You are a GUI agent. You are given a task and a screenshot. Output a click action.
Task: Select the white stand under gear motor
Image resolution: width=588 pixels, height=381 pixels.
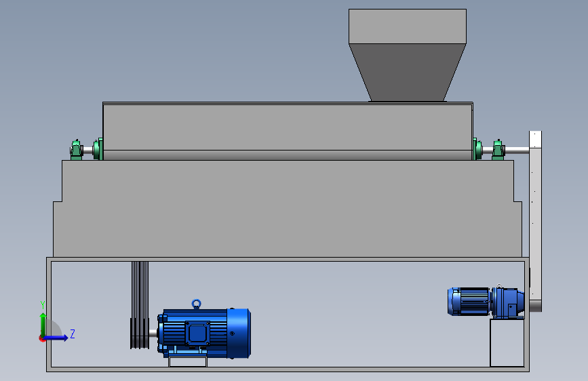[x=507, y=343]
